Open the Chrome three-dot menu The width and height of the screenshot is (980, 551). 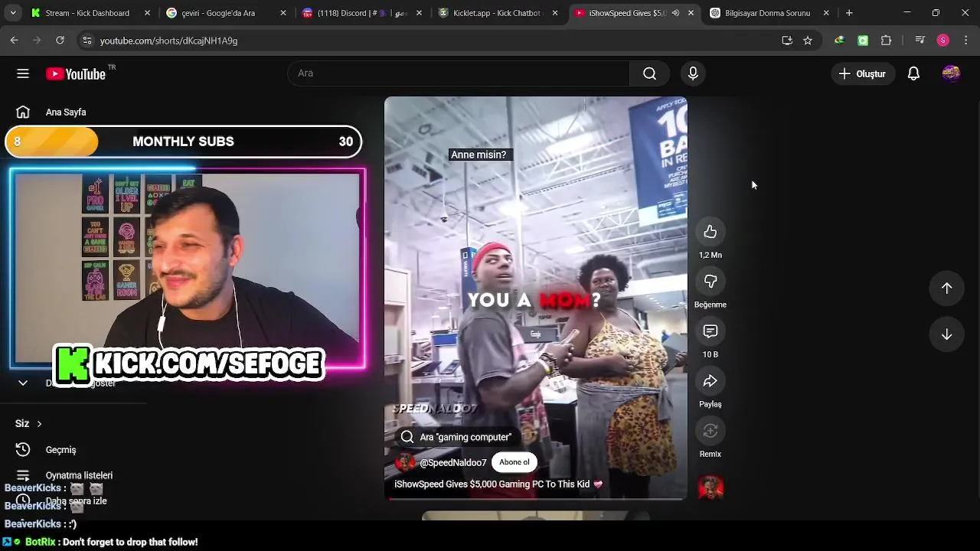965,41
